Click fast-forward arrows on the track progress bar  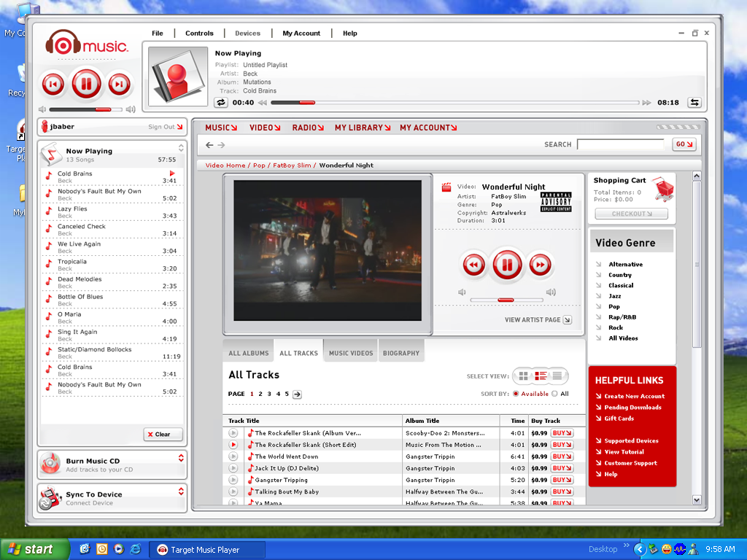(646, 102)
